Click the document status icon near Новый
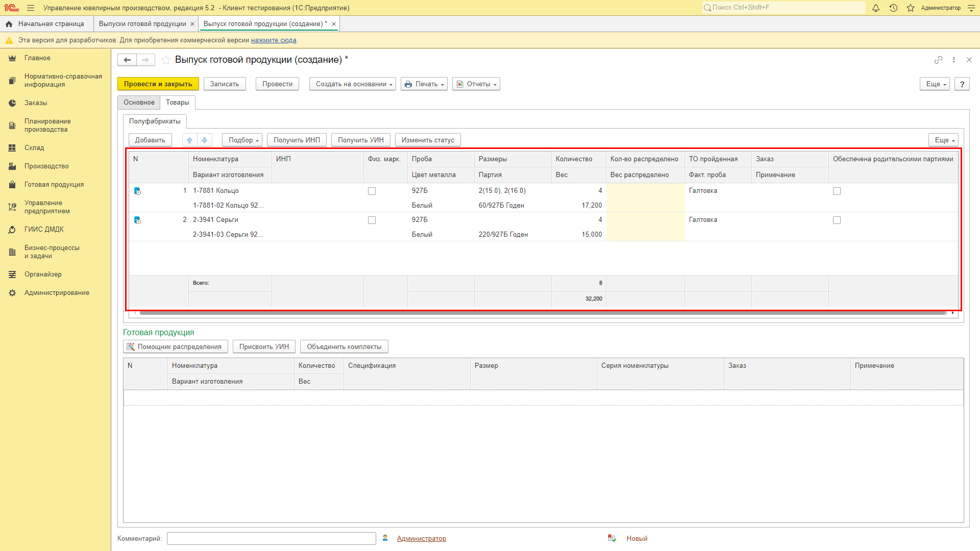The width and height of the screenshot is (980, 551). click(611, 538)
